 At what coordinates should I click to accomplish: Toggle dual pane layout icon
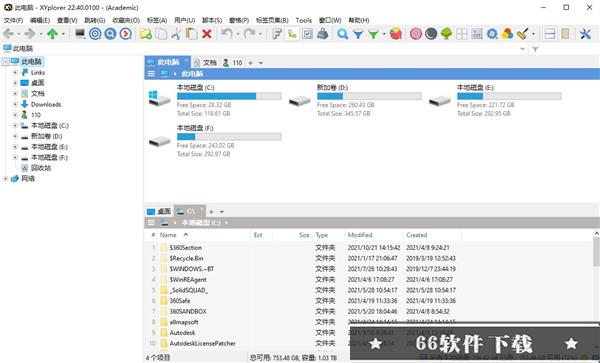click(550, 34)
